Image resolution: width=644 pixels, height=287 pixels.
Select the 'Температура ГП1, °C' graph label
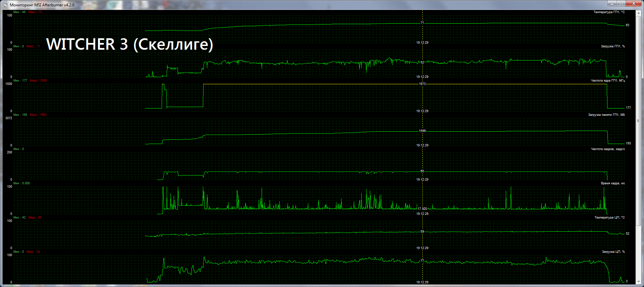(609, 12)
